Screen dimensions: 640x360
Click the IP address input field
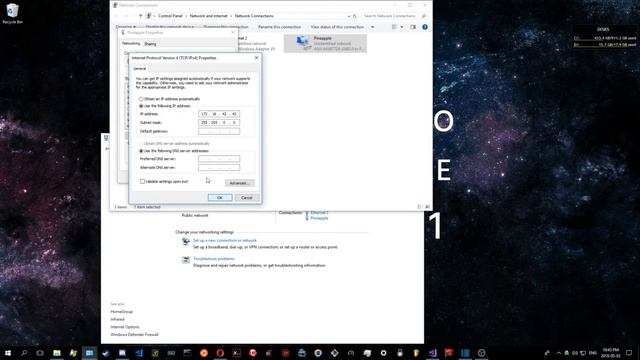coord(219,114)
